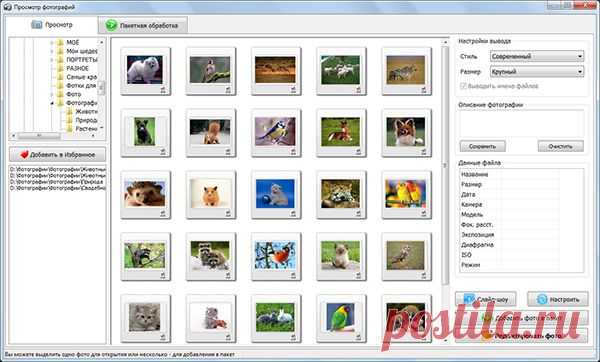Collapse the Фотографии folder node
The image size is (600, 362).
(x=52, y=103)
